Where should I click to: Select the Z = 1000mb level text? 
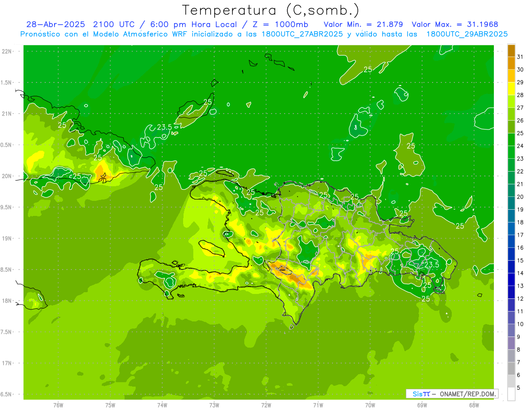point(279,24)
